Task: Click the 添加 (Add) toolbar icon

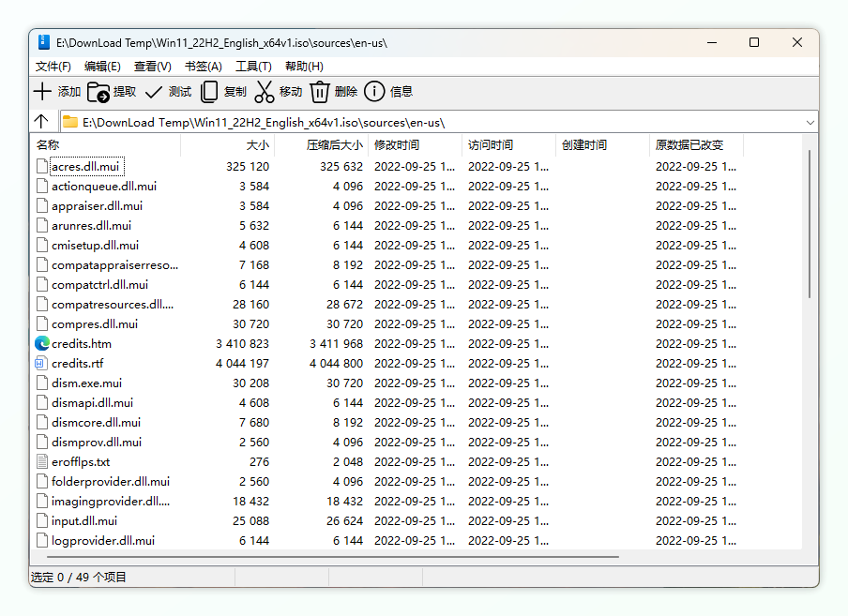Action: click(43, 91)
